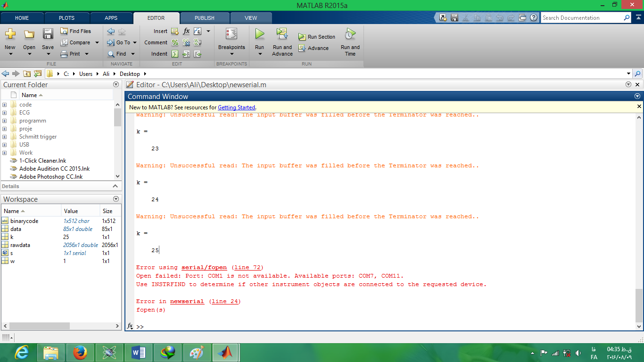This screenshot has width=644, height=362.
Task: Click the Run and Time icon
Action: 350,34
